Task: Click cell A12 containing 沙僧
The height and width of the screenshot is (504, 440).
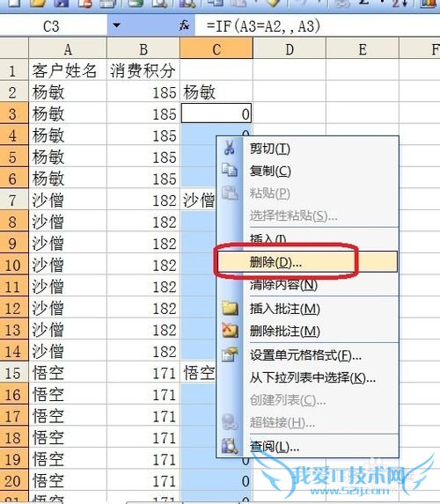Action: pos(68,308)
